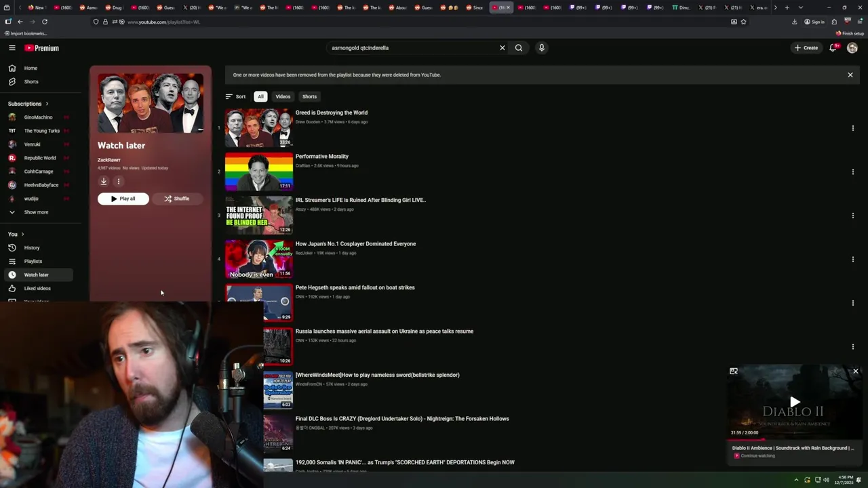Expand the Subscriptions section header
The width and height of the screenshot is (868, 488).
(28, 104)
